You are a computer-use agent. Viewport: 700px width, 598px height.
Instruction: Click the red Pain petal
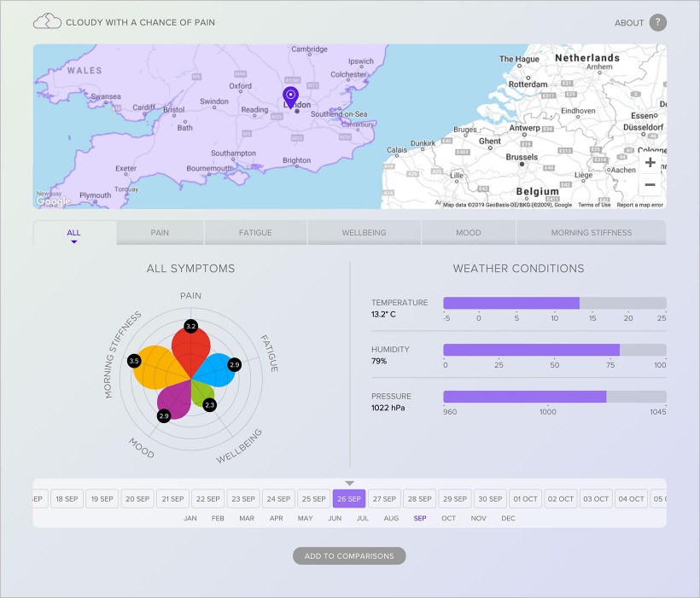pos(191,351)
